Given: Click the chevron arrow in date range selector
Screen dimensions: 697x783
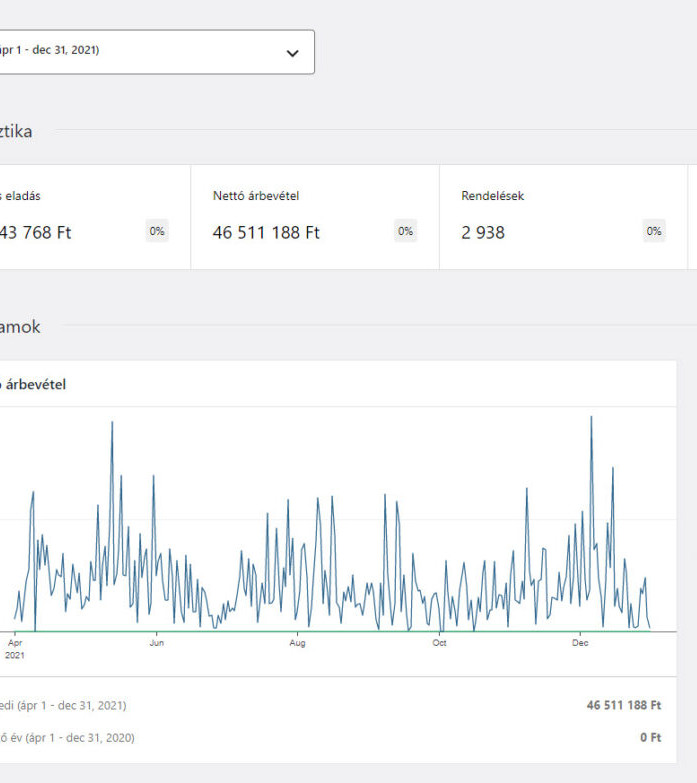Looking at the screenshot, I should [x=292, y=53].
